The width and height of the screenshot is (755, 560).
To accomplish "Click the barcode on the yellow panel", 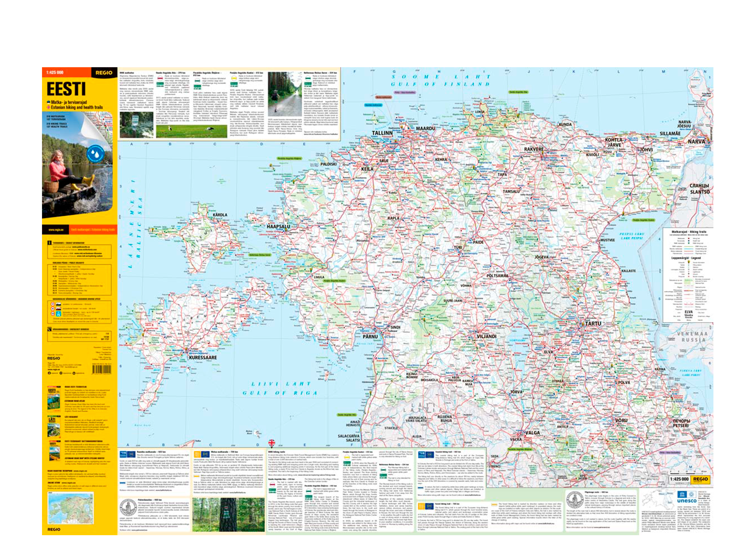I will click(102, 369).
